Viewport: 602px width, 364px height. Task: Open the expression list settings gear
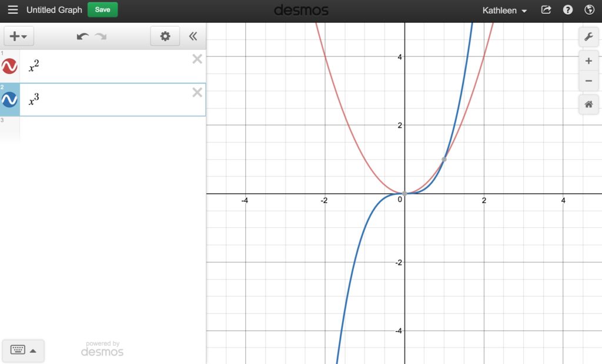[165, 36]
